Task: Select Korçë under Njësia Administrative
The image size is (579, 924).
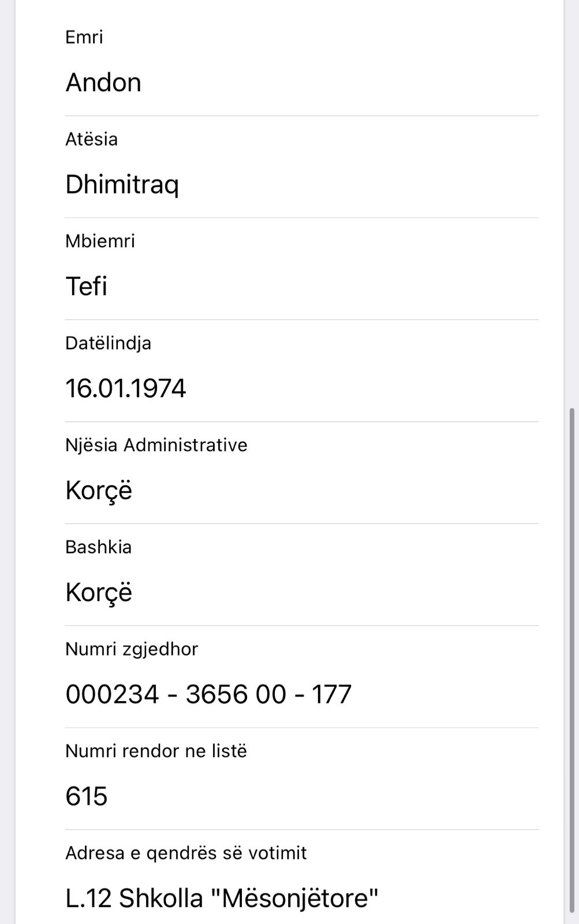Action: pyautogui.click(x=99, y=491)
